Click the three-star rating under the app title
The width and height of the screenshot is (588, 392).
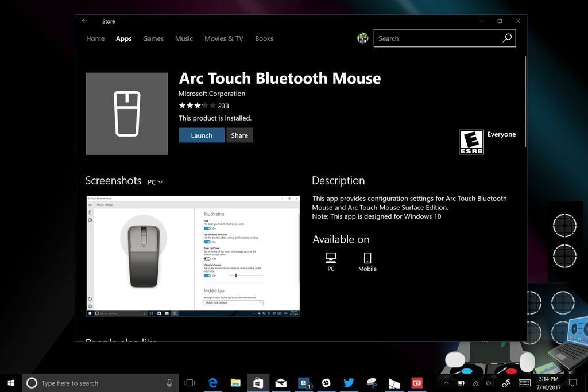196,106
